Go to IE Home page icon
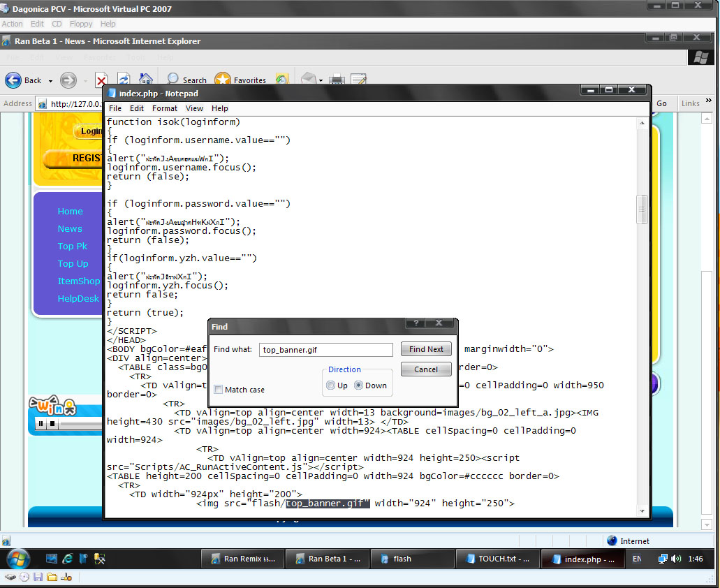This screenshot has width=720, height=588. coord(145,79)
